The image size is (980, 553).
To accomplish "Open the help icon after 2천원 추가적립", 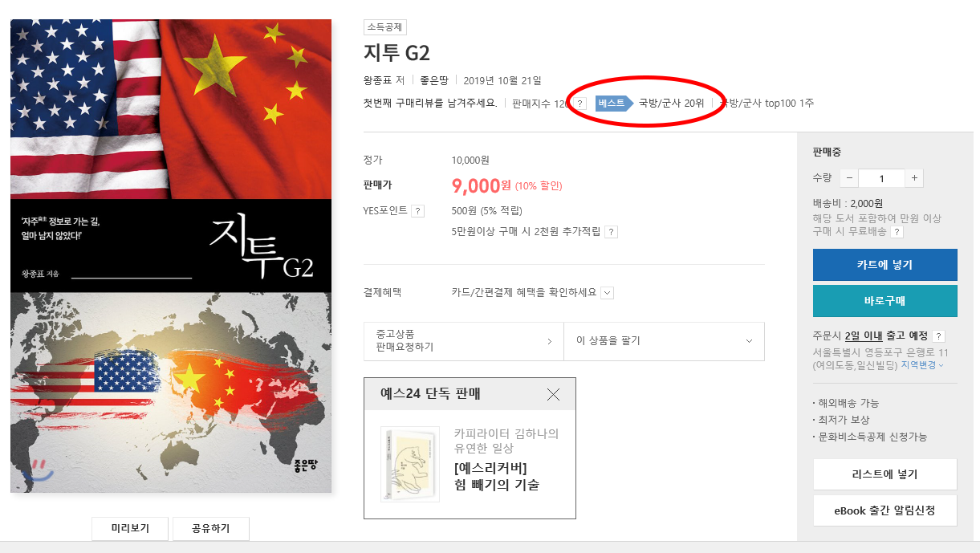I will [611, 232].
